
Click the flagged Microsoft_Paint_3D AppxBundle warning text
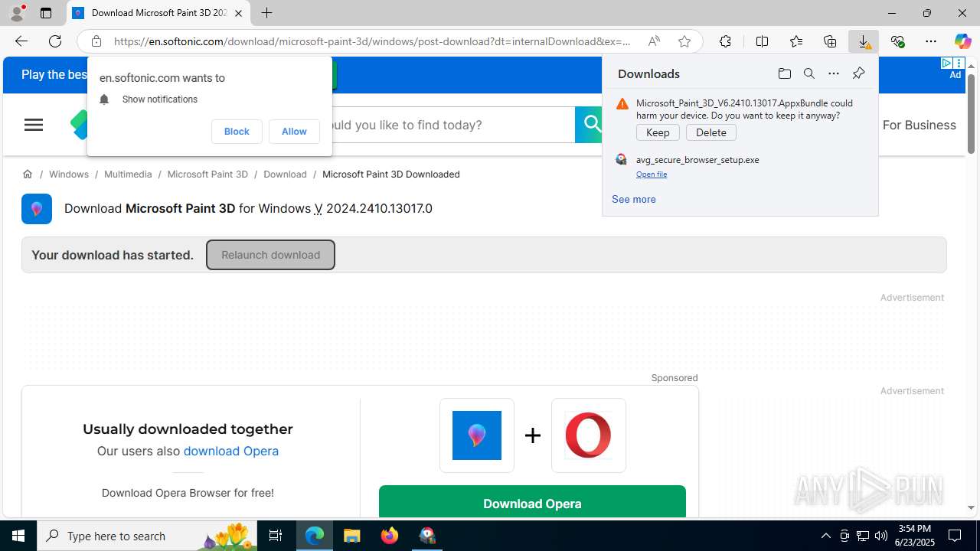pos(744,109)
